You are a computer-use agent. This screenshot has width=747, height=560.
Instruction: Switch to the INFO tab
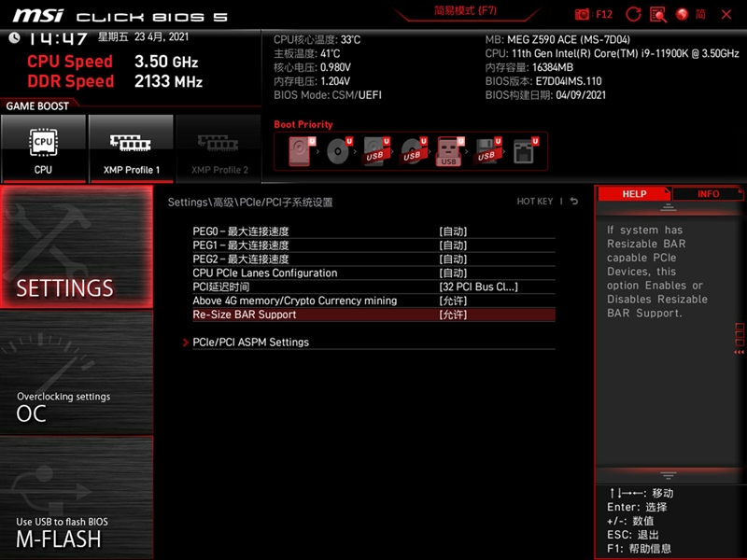(x=707, y=193)
